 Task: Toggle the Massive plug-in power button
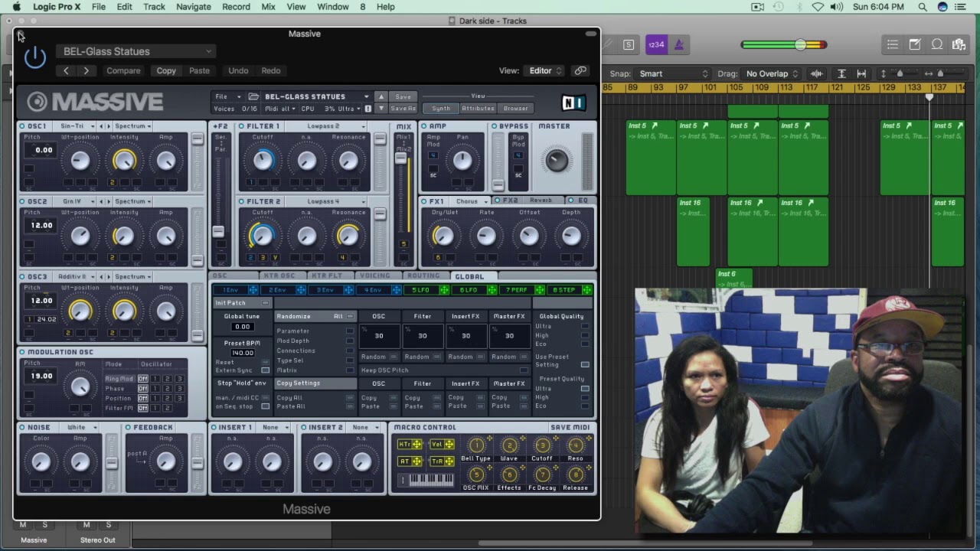[35, 57]
